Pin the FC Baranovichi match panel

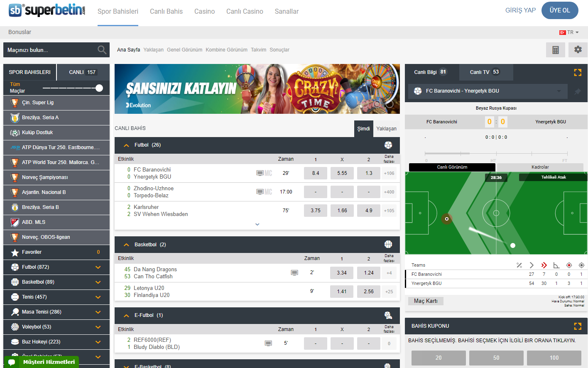[x=578, y=91]
